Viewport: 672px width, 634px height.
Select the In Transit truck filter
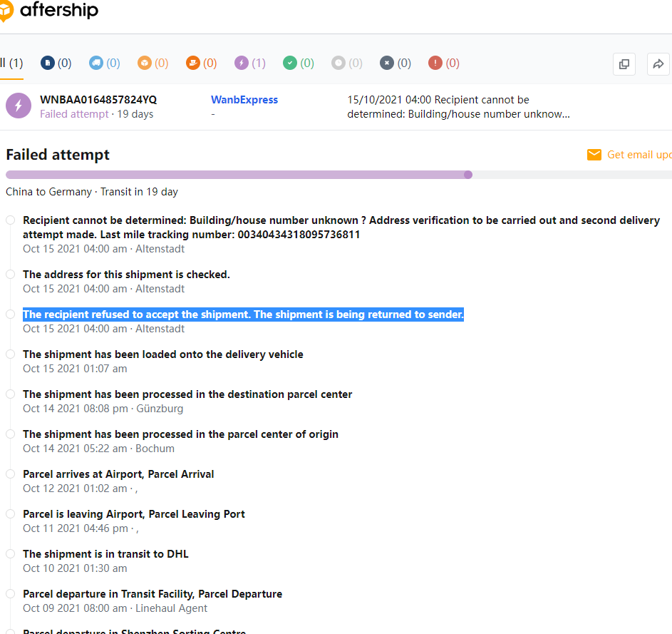(104, 63)
